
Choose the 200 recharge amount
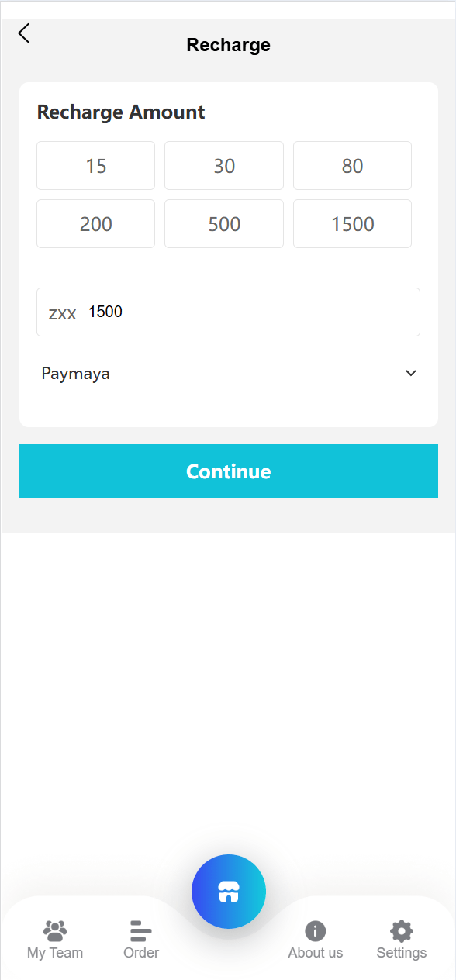click(x=96, y=224)
